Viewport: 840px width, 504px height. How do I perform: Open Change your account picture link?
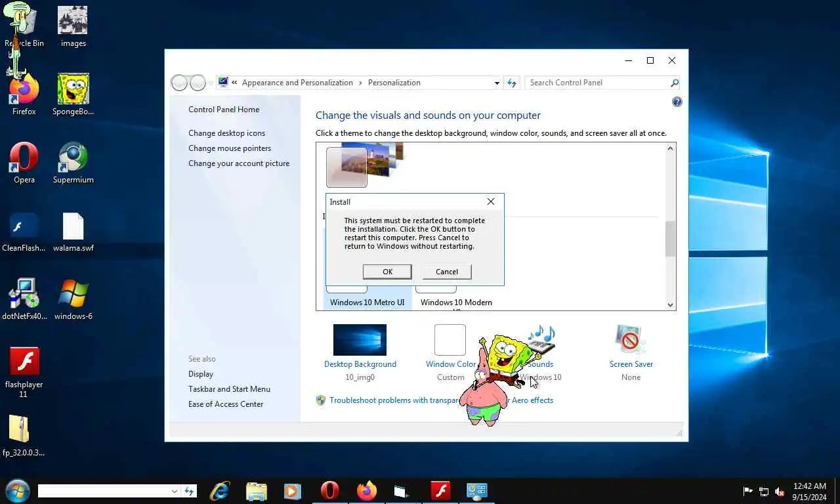point(239,163)
